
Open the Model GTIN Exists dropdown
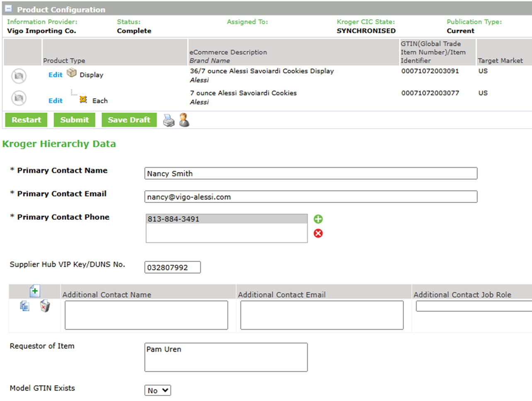click(x=158, y=390)
